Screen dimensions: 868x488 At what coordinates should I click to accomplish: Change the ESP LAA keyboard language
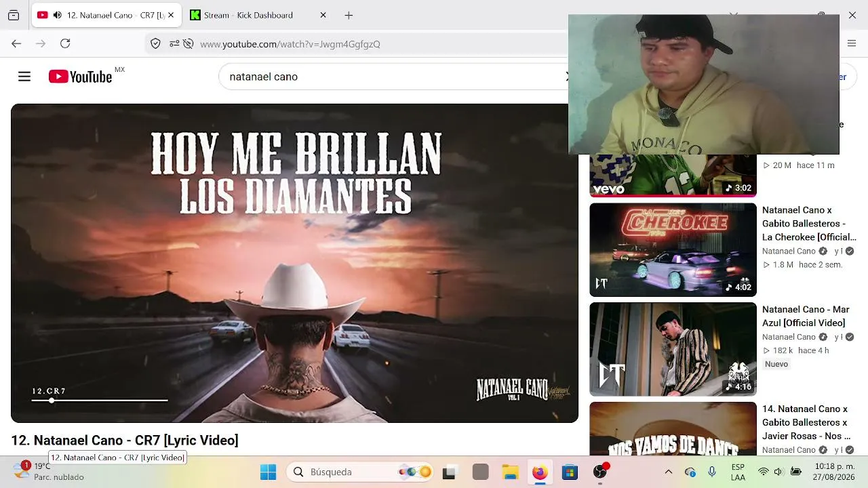(x=738, y=472)
